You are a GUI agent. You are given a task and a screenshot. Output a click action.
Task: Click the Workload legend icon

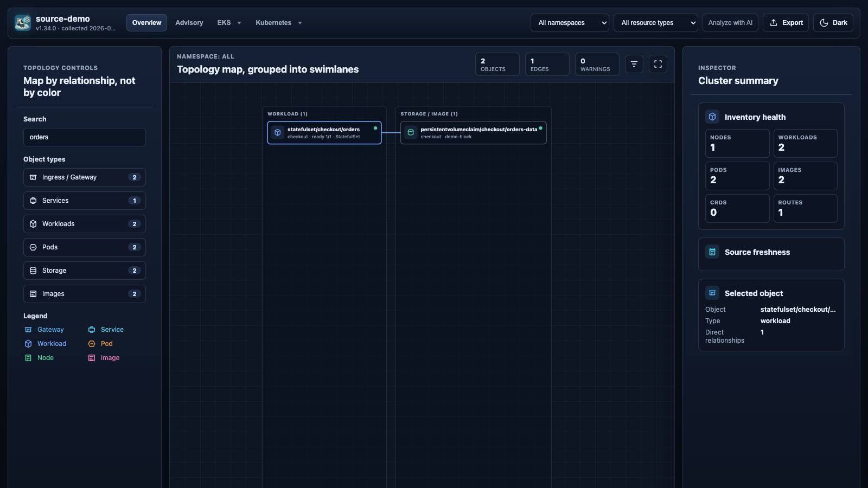pyautogui.click(x=28, y=344)
